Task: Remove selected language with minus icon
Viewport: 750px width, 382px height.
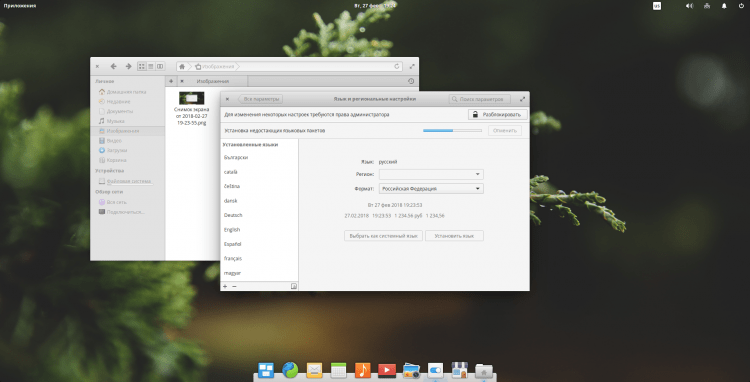Action: [x=234, y=286]
